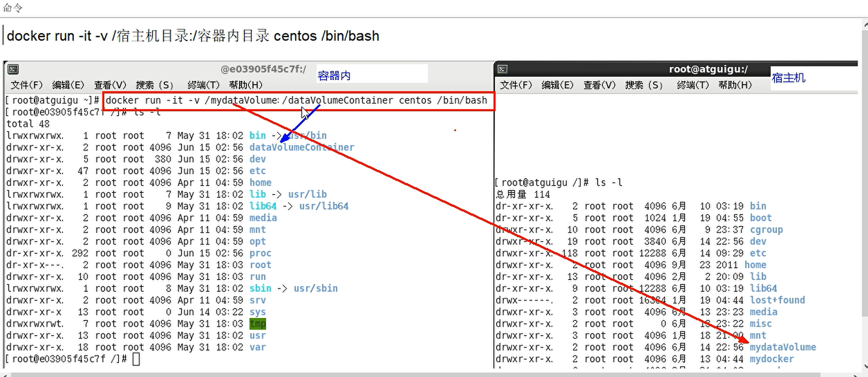
Task: Click mydocker directory in host listing
Action: tap(772, 359)
